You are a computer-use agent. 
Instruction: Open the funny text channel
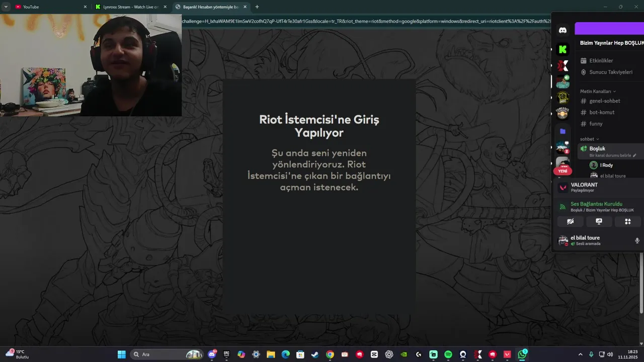[595, 124]
